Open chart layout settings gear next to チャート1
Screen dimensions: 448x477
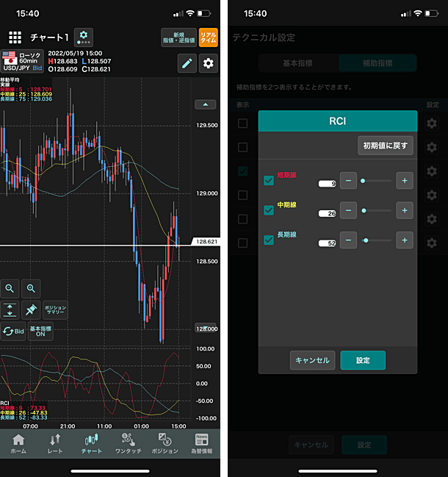(84, 37)
